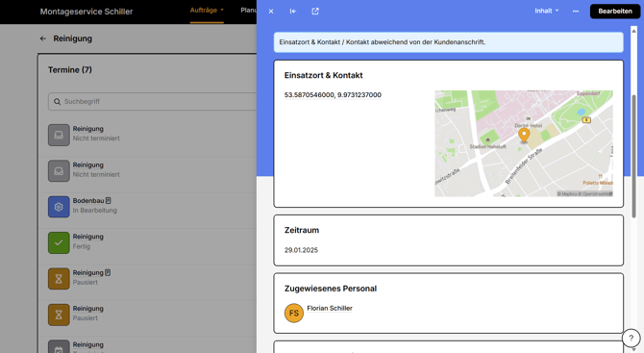Image resolution: width=644 pixels, height=353 pixels.
Task: Close the detail side panel
Action: click(x=271, y=12)
